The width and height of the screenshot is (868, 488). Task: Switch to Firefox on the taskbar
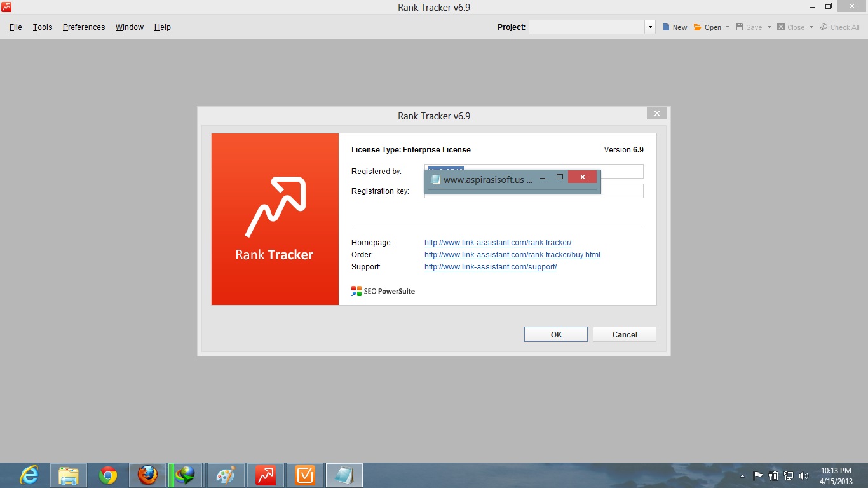[147, 475]
